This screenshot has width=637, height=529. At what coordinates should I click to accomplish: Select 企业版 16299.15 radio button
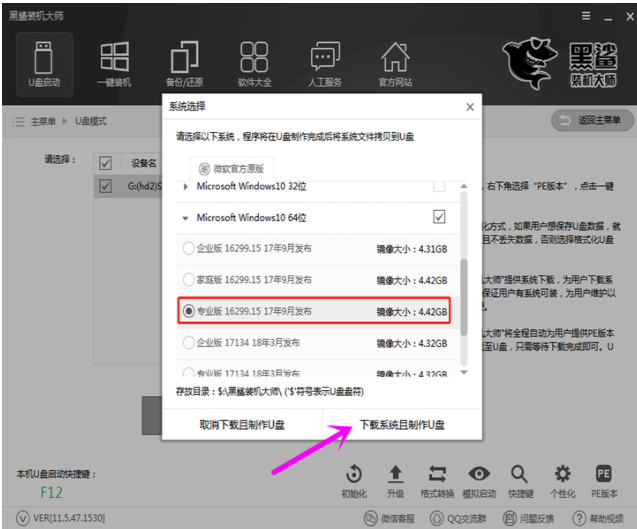click(188, 248)
